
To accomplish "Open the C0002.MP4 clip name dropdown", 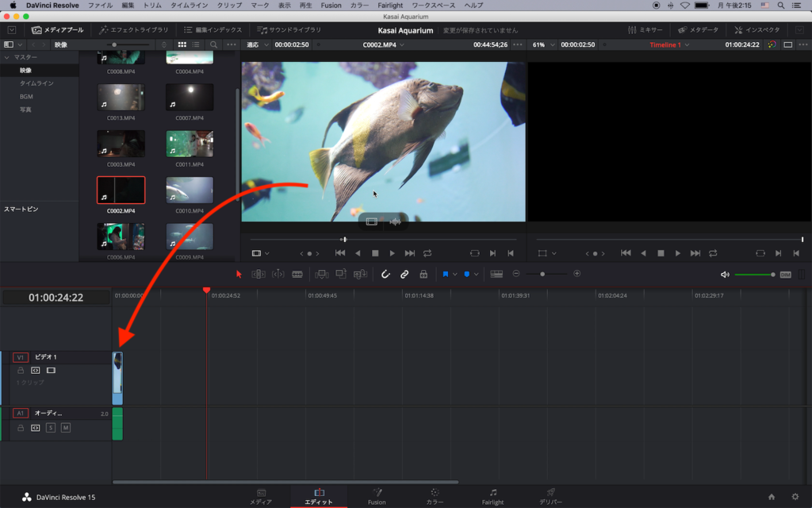I will 383,44.
